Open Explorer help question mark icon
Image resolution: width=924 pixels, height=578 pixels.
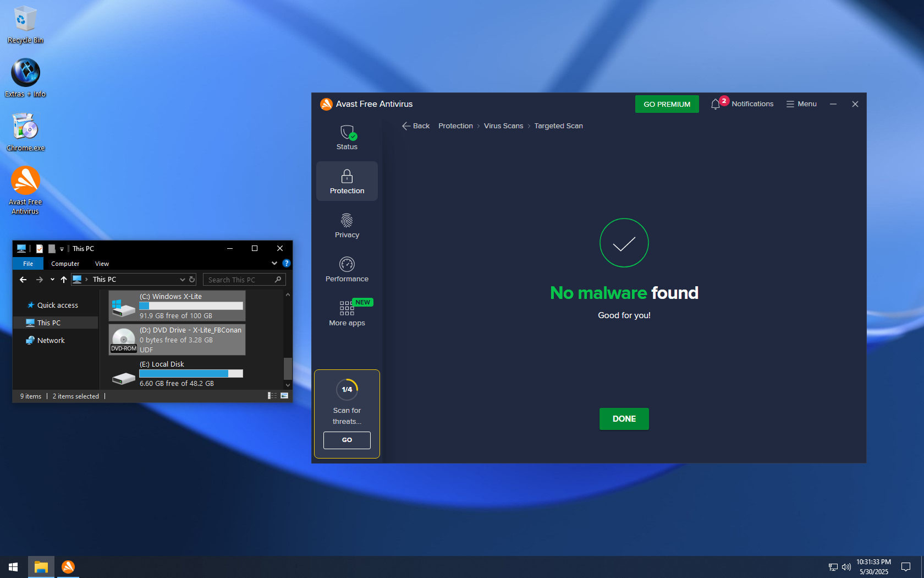pyautogui.click(x=286, y=264)
